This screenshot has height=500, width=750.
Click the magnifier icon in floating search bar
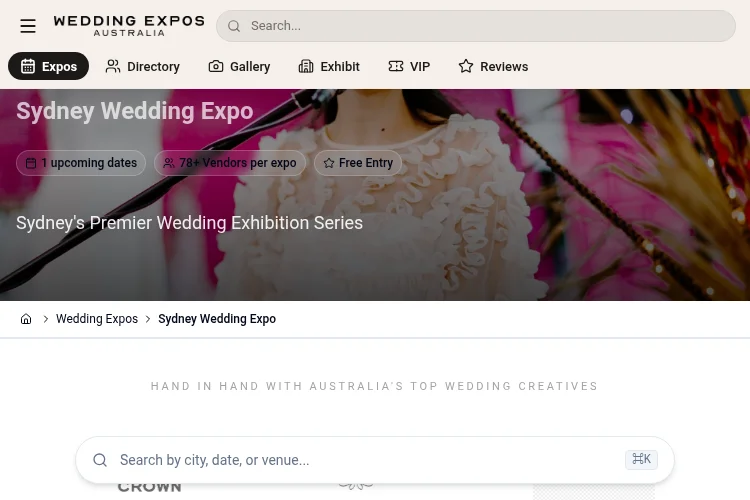(x=100, y=460)
